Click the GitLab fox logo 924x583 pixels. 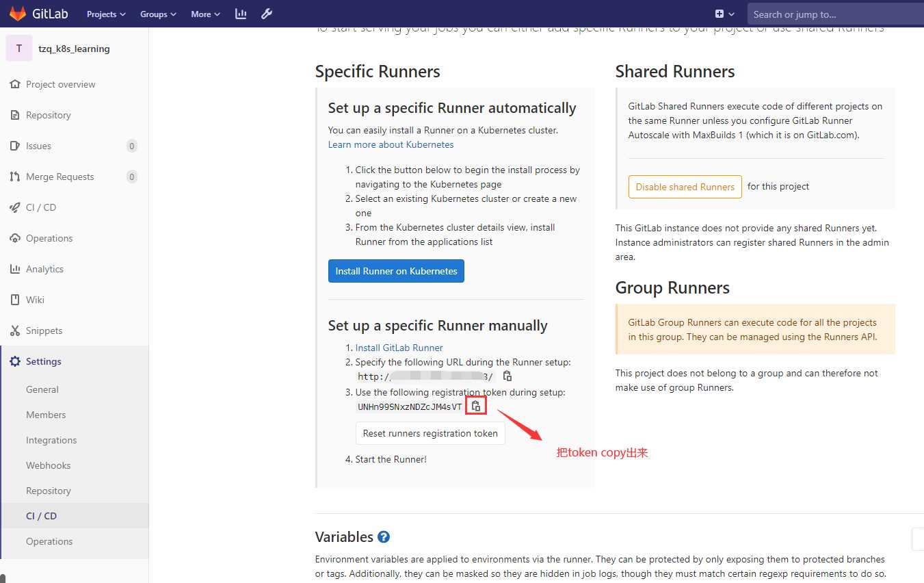click(x=17, y=14)
